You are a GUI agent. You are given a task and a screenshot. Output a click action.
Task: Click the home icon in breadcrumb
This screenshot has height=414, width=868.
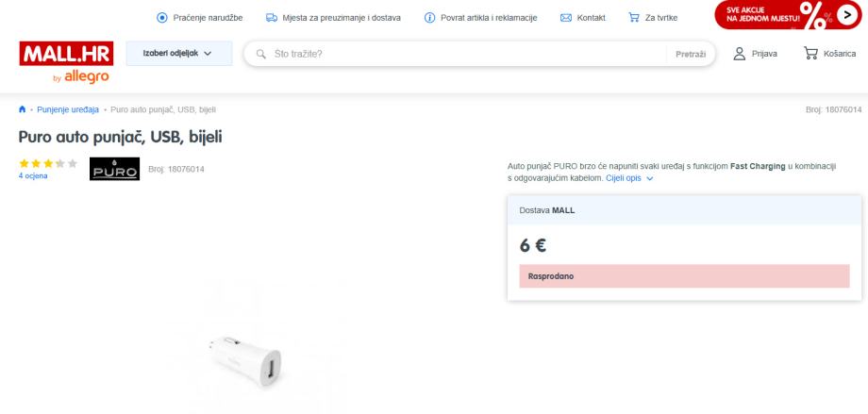pyautogui.click(x=23, y=109)
